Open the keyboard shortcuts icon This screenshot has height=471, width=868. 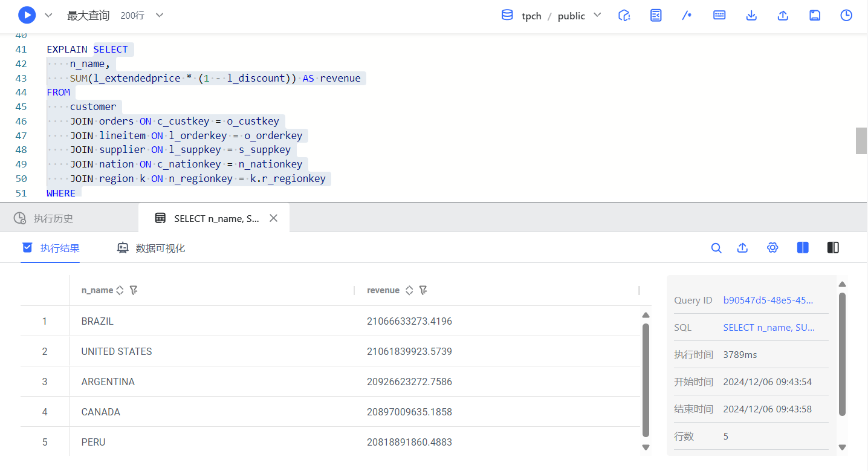pyautogui.click(x=719, y=15)
